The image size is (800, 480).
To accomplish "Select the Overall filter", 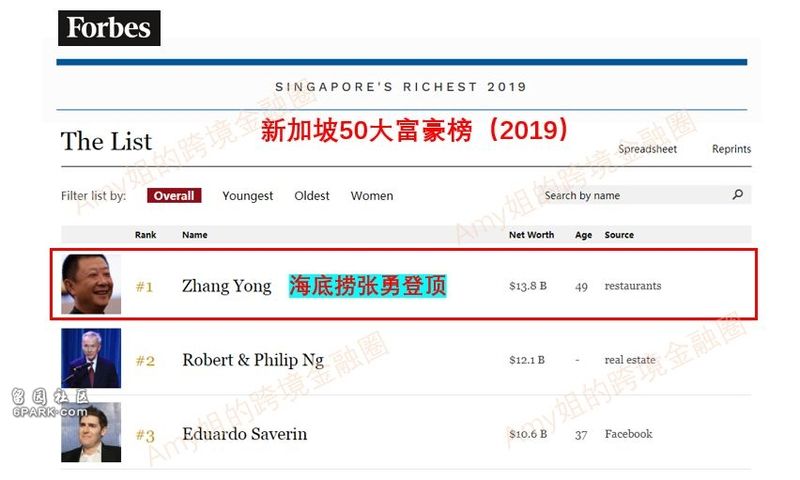I will [x=174, y=196].
